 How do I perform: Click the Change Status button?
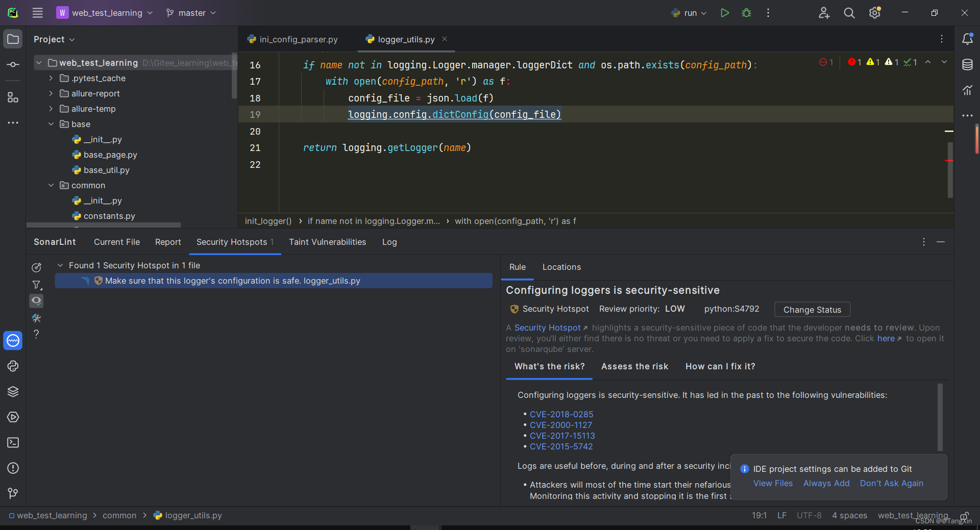[x=812, y=310]
